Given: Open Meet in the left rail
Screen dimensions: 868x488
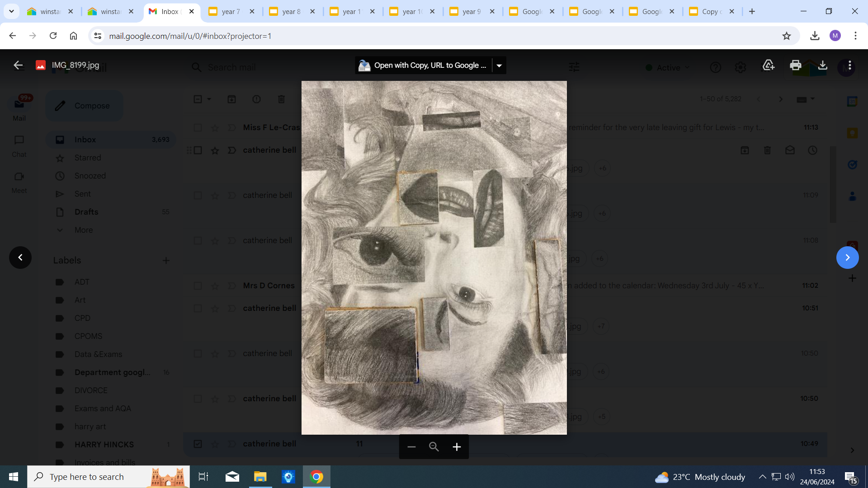Looking at the screenshot, I should [x=19, y=182].
